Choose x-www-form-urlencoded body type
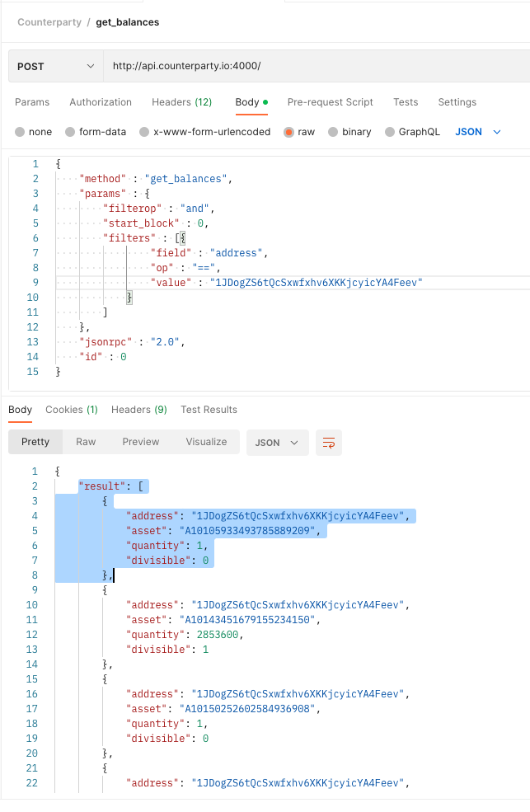The width and height of the screenshot is (530, 812). point(144,132)
